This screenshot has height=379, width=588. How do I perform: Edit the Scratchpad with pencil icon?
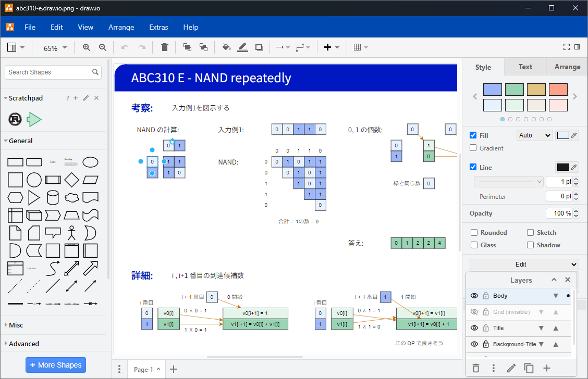tap(86, 98)
